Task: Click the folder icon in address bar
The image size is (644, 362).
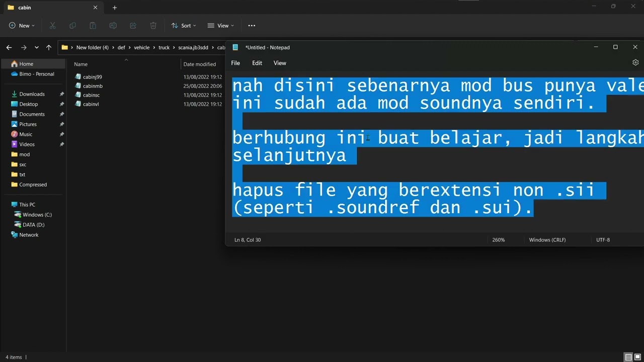Action: click(64, 47)
